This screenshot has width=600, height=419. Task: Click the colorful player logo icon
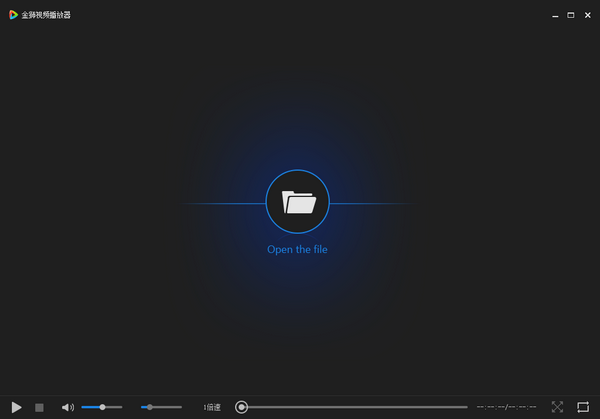[13, 15]
